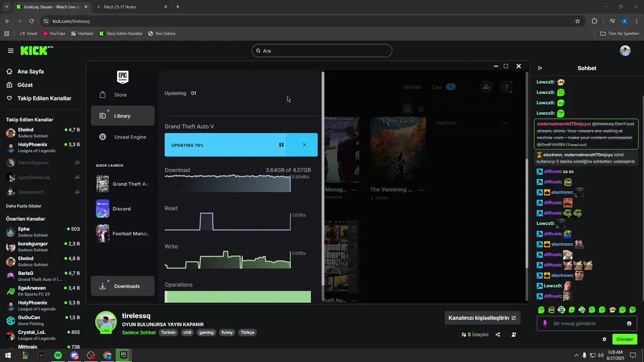Viewport: 644px width, 362px height.
Task: Click the user-check icon beside share
Action: point(514,334)
